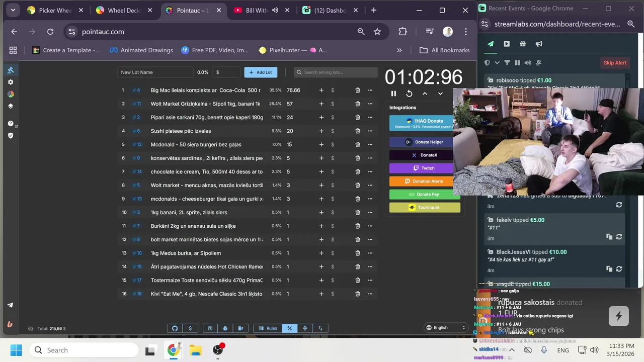
Task: Click the paper plane icon in Pointauc sidebar
Action: (10, 305)
